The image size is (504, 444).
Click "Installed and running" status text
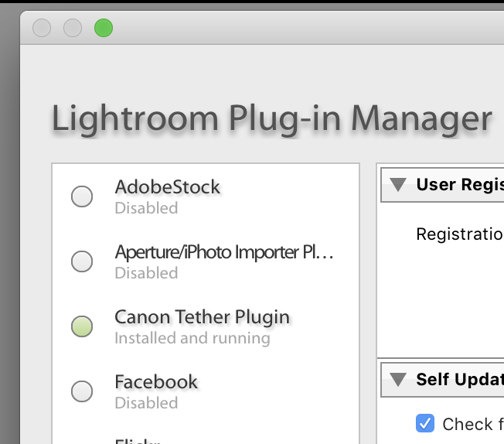[x=192, y=338]
